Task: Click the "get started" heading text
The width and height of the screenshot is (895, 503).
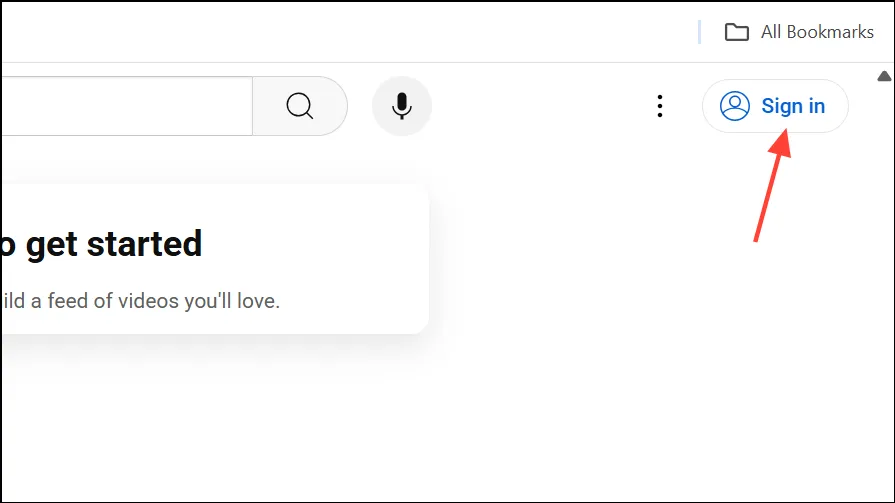Action: (114, 244)
